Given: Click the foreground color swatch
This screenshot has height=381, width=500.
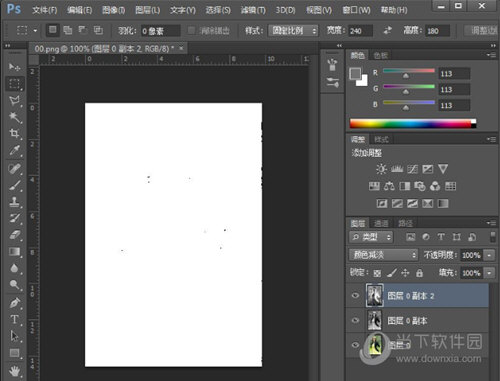Looking at the screenshot, I should [x=355, y=74].
